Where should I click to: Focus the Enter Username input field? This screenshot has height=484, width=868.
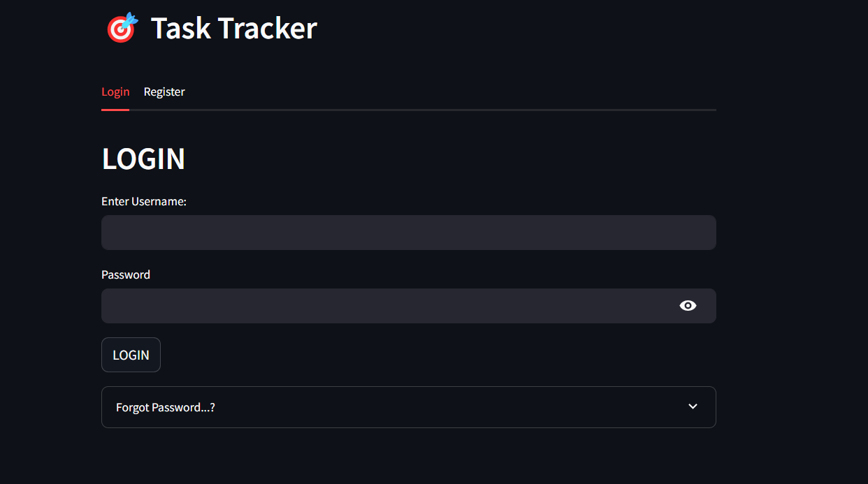tap(408, 233)
